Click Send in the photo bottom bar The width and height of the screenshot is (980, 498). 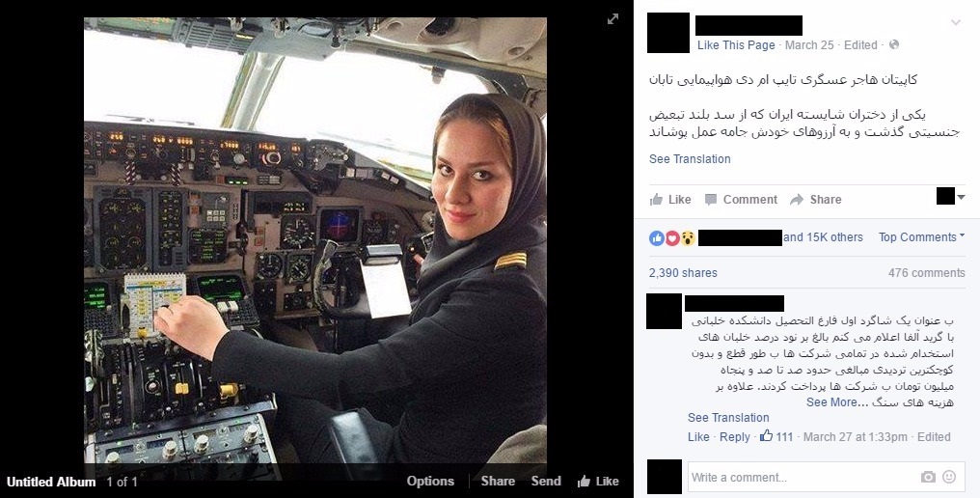(546, 481)
